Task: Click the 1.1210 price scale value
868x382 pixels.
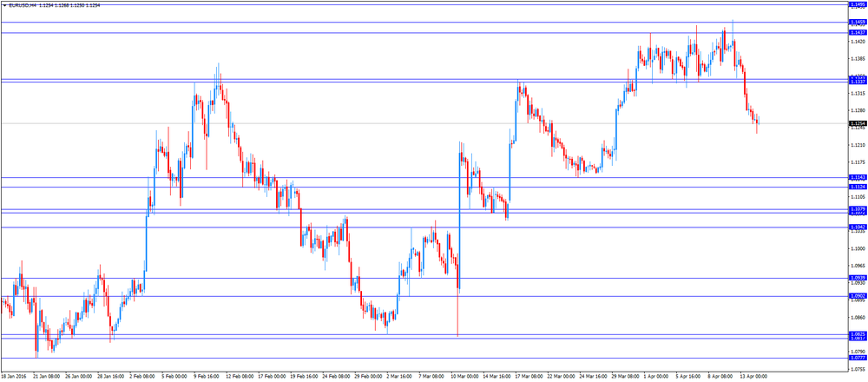Action: 857,145
